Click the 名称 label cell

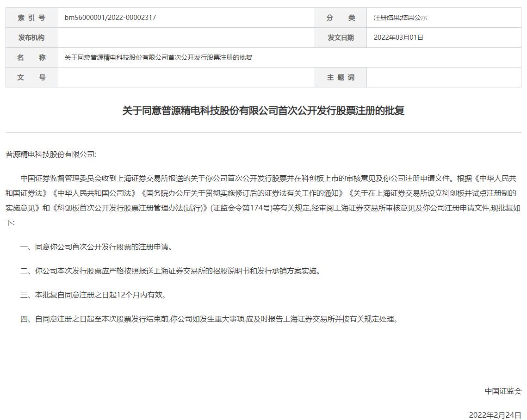click(31, 57)
